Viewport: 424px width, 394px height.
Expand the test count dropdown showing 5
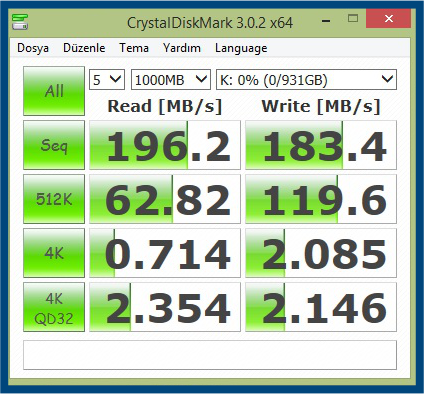click(x=107, y=80)
